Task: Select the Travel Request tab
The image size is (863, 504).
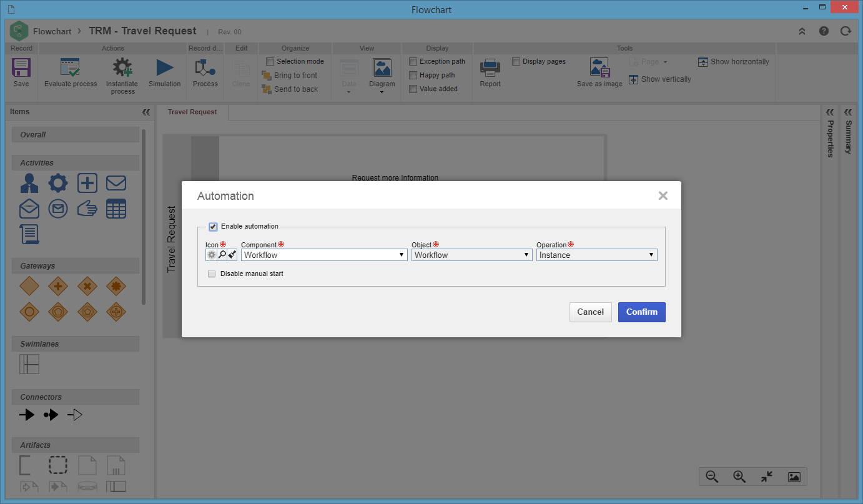Action: [192, 112]
